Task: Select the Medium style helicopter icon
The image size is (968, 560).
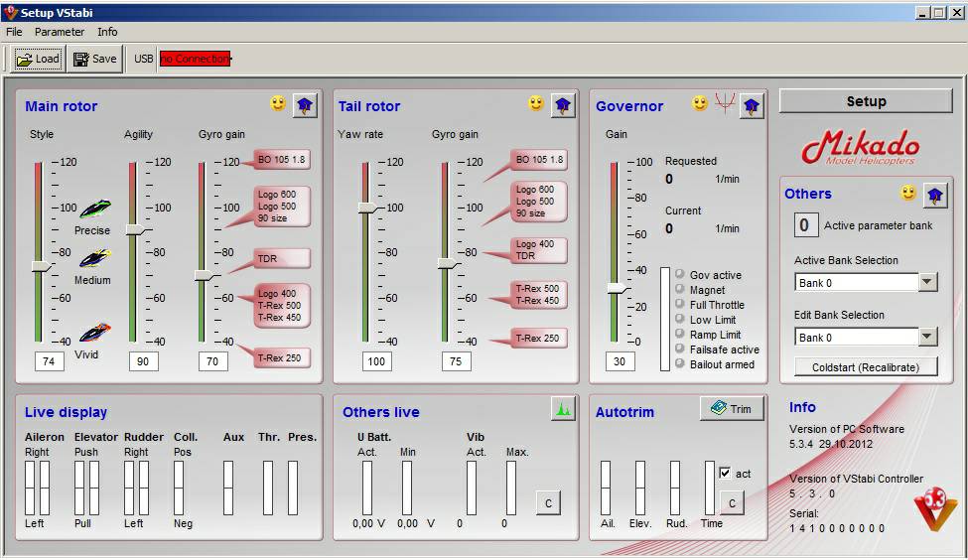Action: (x=95, y=258)
